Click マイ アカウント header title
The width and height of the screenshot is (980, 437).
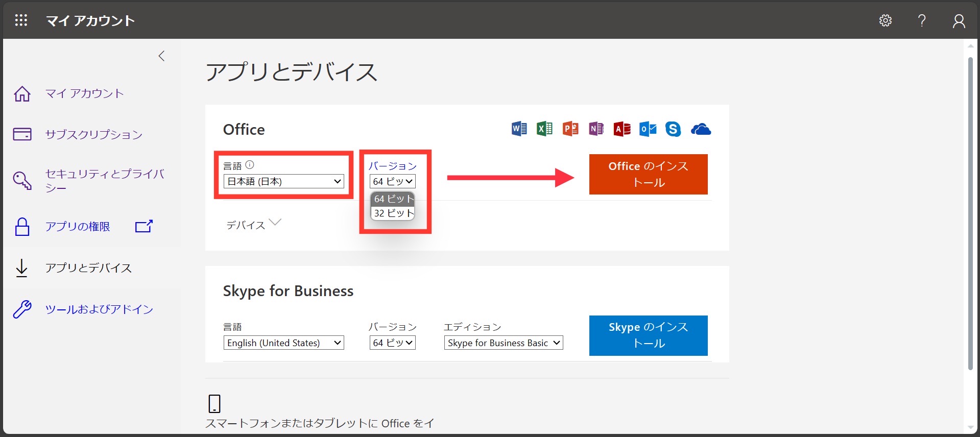90,20
